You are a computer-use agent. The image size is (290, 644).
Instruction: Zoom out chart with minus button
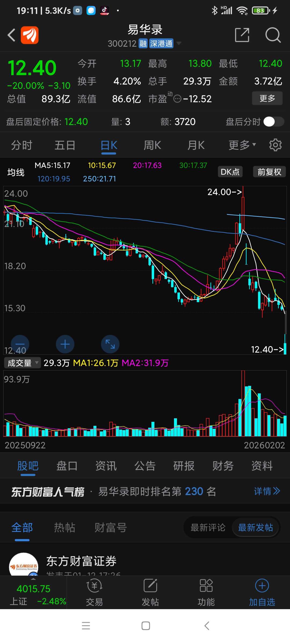[x=20, y=344]
